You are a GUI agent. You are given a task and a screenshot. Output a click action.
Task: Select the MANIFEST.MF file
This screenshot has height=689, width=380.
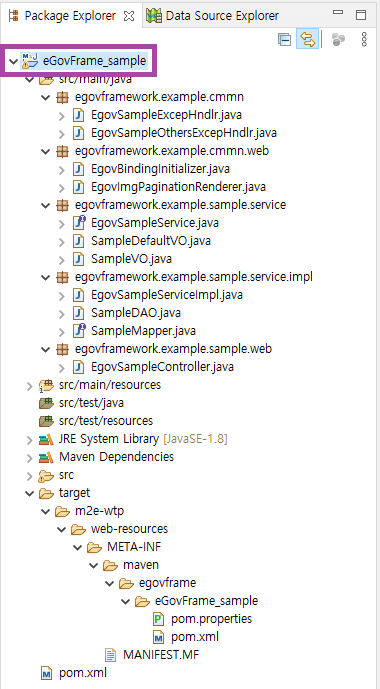161,655
